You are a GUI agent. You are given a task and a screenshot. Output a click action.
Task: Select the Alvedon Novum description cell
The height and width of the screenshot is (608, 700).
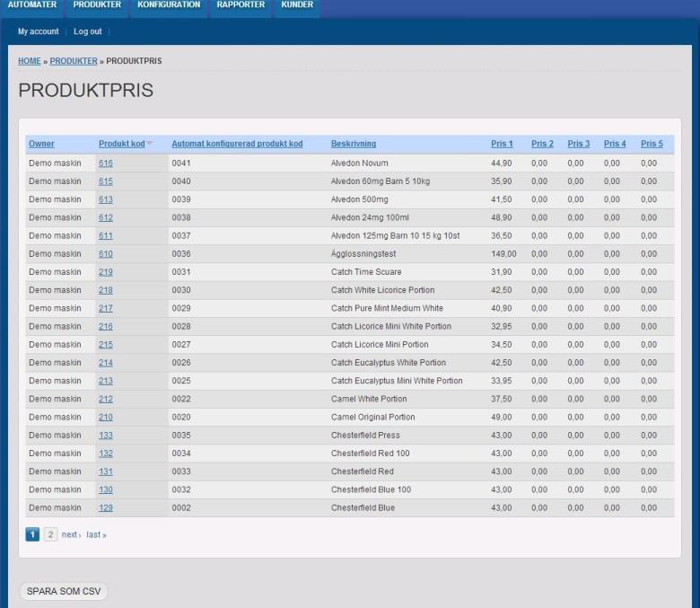(x=359, y=163)
